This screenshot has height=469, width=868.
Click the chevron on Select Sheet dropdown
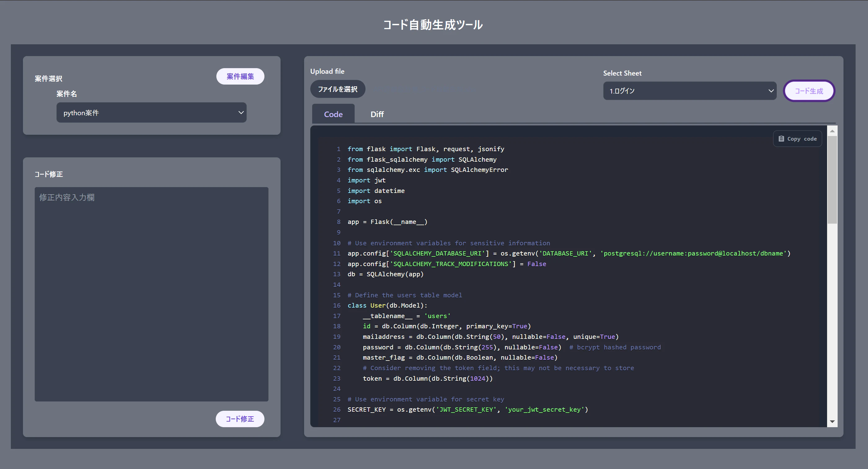[771, 90]
